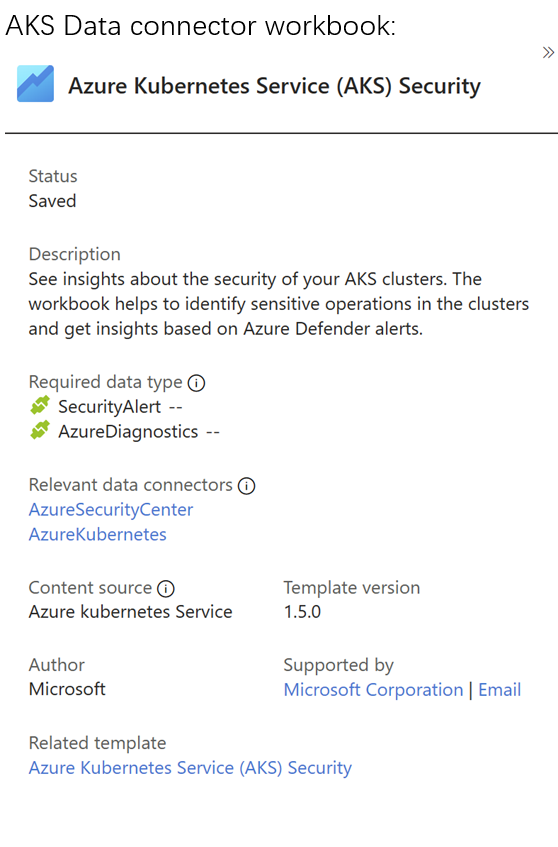Select the AzureDiagnostics data type text
Viewport: 558px width, 847px height.
click(128, 432)
